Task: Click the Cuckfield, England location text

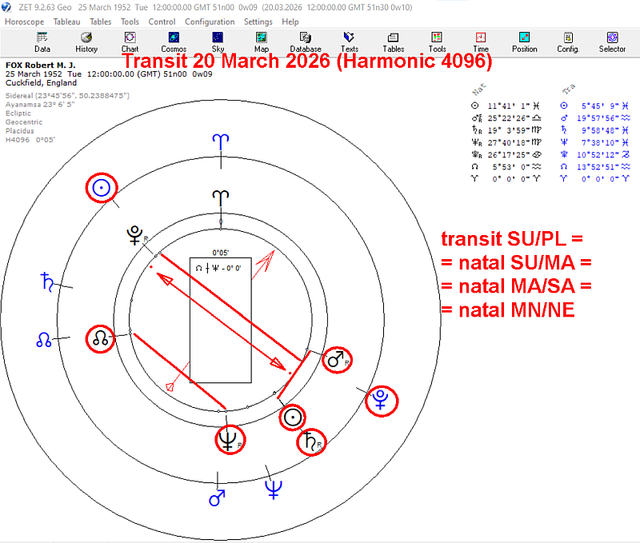Action: click(x=41, y=83)
